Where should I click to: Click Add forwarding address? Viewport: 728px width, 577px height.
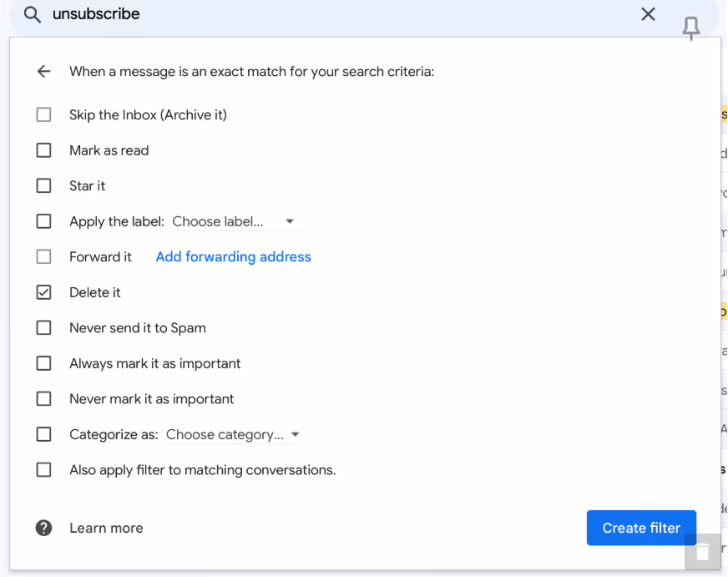[233, 256]
